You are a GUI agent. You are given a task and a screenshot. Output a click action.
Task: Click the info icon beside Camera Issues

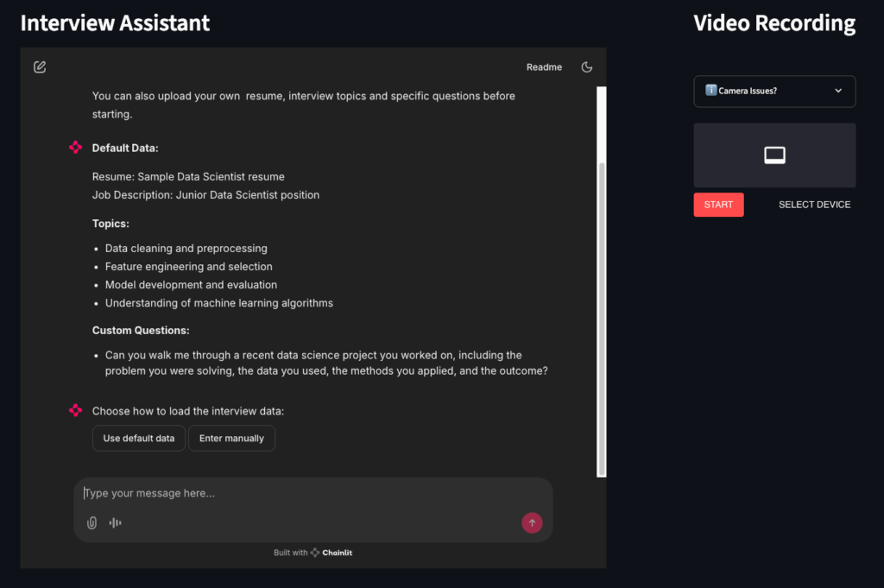coord(710,91)
